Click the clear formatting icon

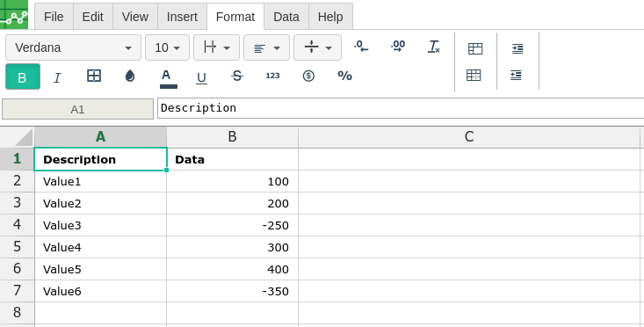pos(434,47)
